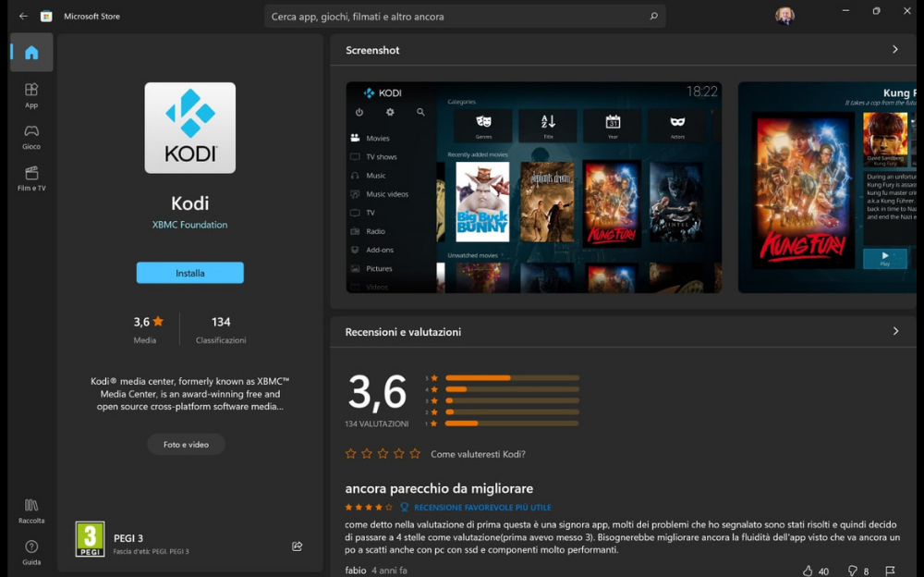Rate Kodi five stars

click(416, 454)
